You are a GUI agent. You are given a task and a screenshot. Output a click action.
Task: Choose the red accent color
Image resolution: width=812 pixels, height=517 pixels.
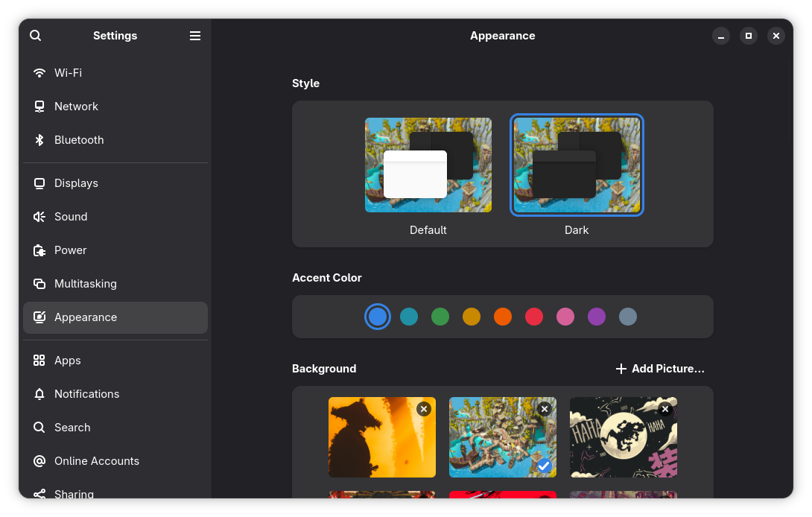(534, 317)
